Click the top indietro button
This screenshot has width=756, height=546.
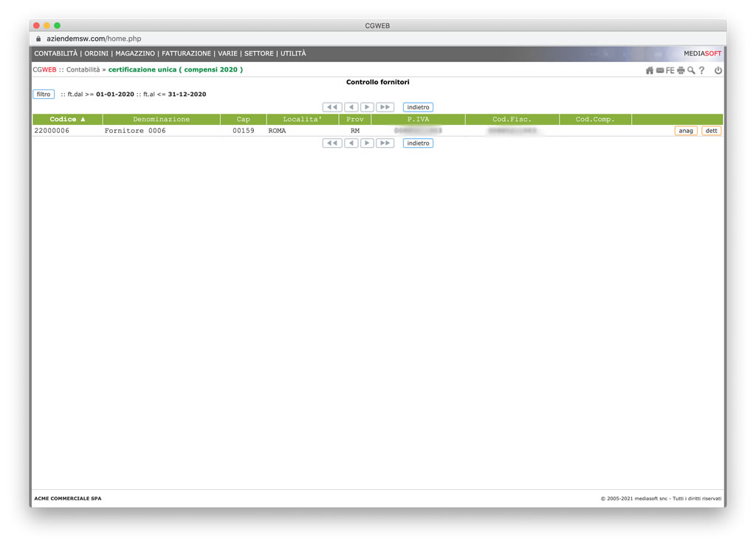[x=418, y=107]
